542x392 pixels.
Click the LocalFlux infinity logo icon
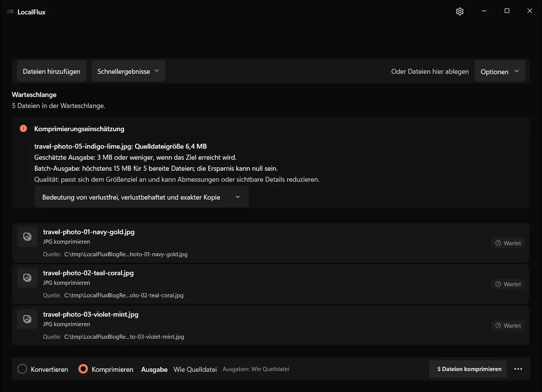click(10, 12)
